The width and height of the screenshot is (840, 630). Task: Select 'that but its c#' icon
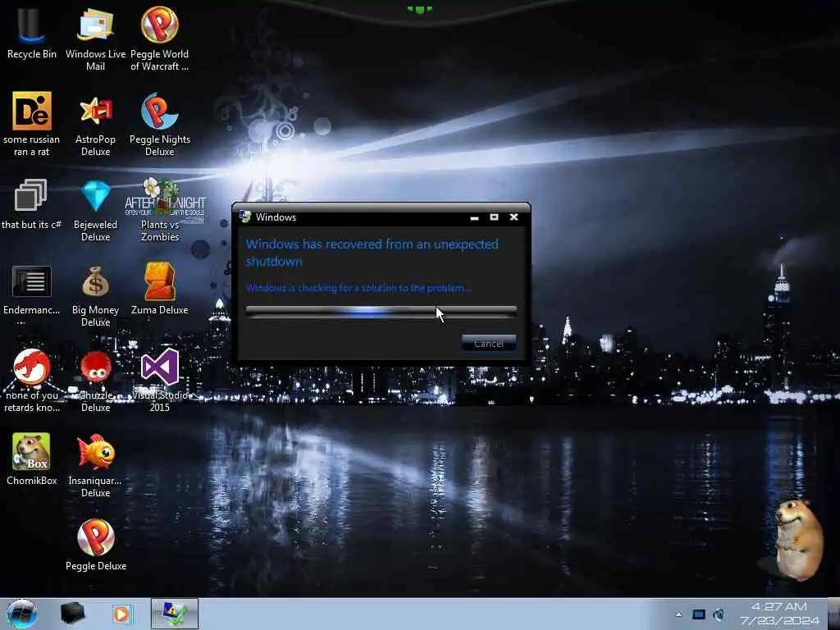[x=31, y=203]
